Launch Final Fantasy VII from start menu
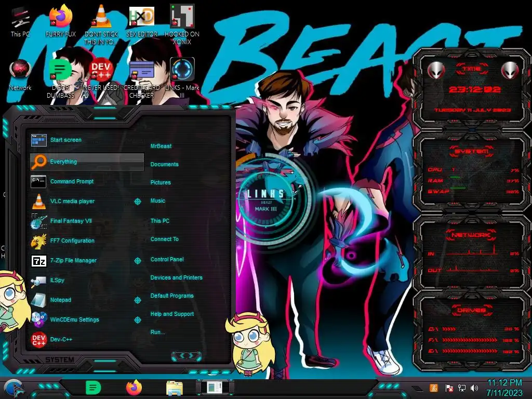The width and height of the screenshot is (532, 399). coord(87,221)
